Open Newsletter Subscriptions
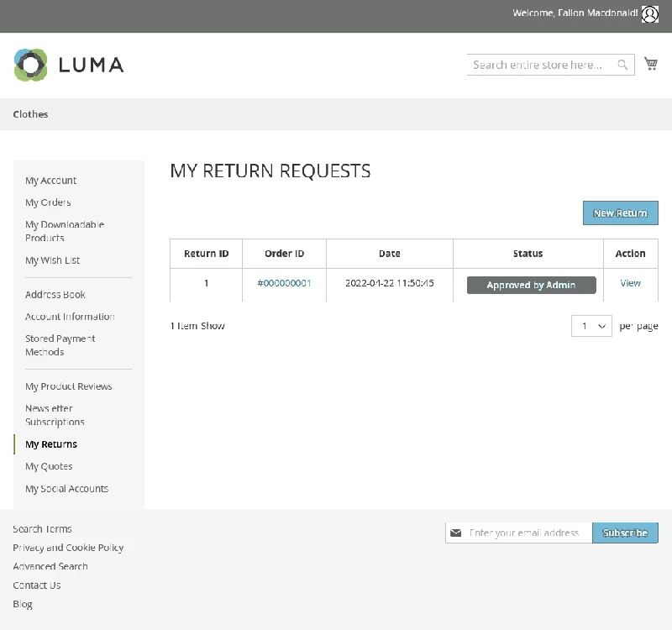 pos(55,415)
